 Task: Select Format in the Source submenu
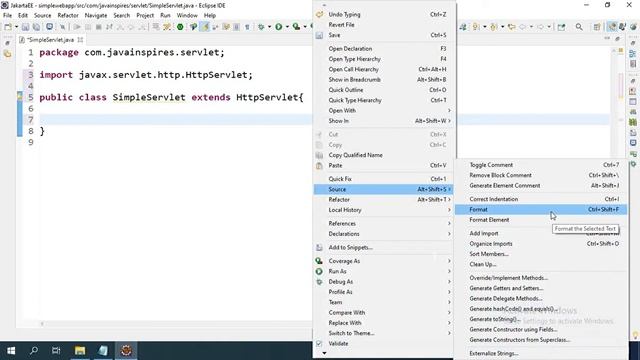(541, 209)
